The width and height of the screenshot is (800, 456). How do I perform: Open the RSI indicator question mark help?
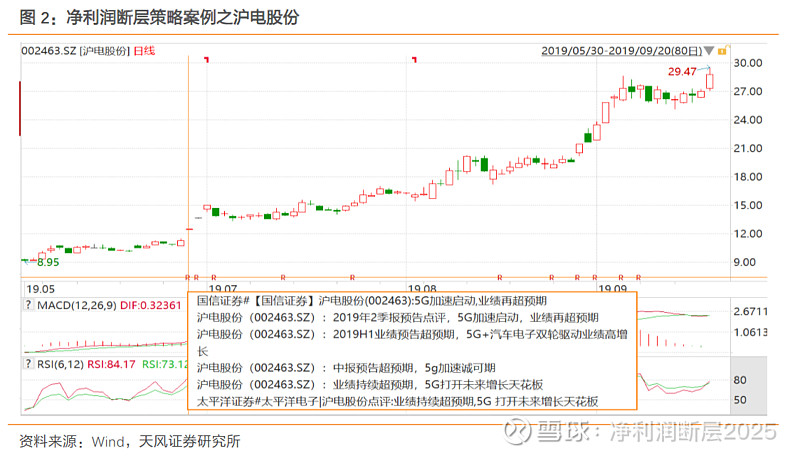tap(29, 364)
